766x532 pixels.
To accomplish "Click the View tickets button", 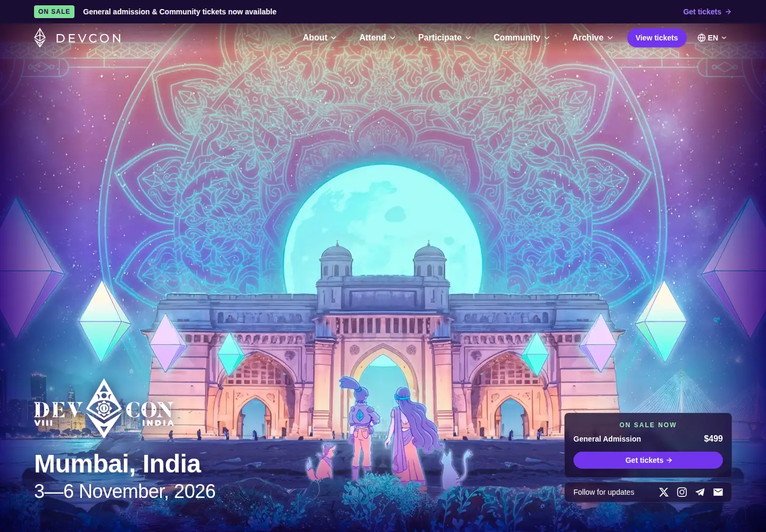I will [656, 38].
